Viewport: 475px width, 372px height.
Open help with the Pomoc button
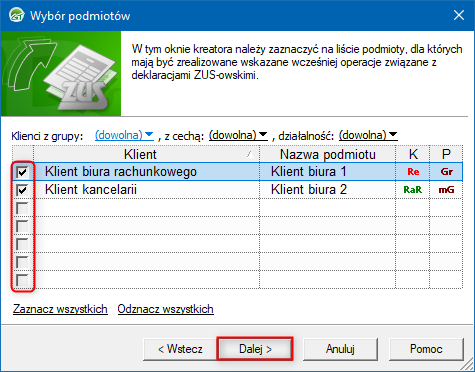click(x=426, y=349)
